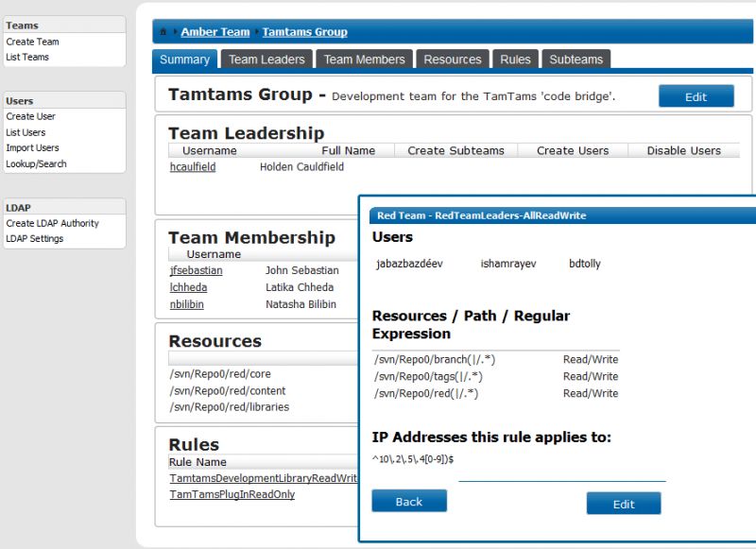The image size is (756, 549).
Task: Go to the Subteams tab
Action: coord(576,60)
